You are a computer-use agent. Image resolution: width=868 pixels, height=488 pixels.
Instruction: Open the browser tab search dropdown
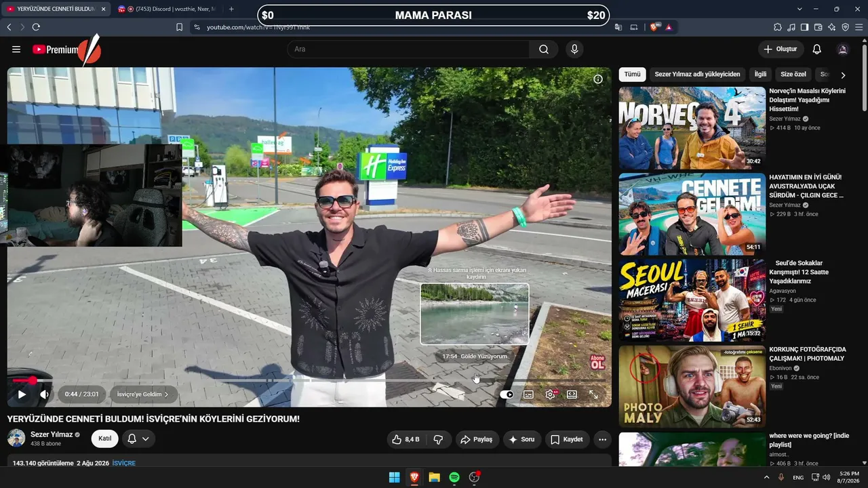coord(800,9)
